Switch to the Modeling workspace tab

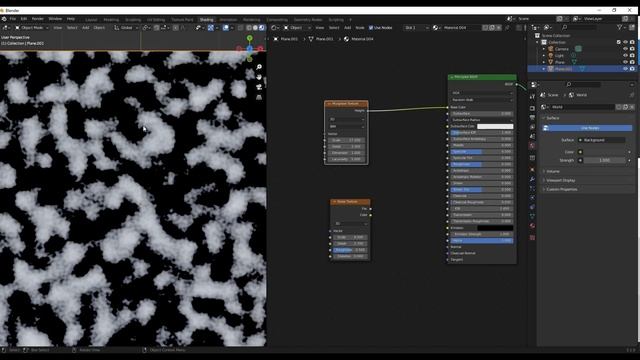(x=111, y=20)
